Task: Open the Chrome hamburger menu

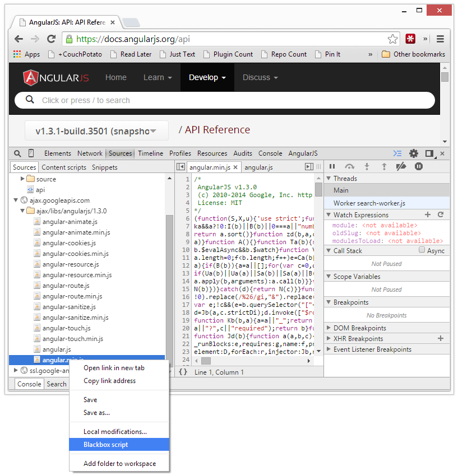Action: [x=441, y=39]
